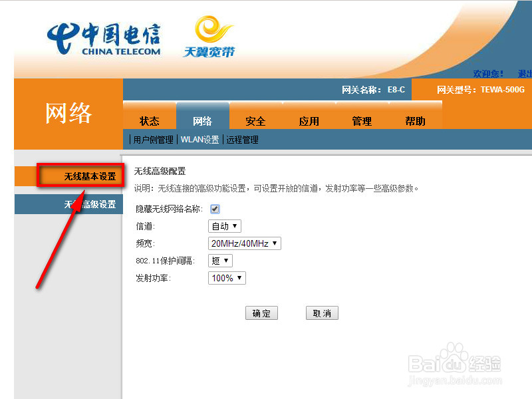The height and width of the screenshot is (399, 532).
Task: Click the 频宽 label
Action: [x=145, y=243]
